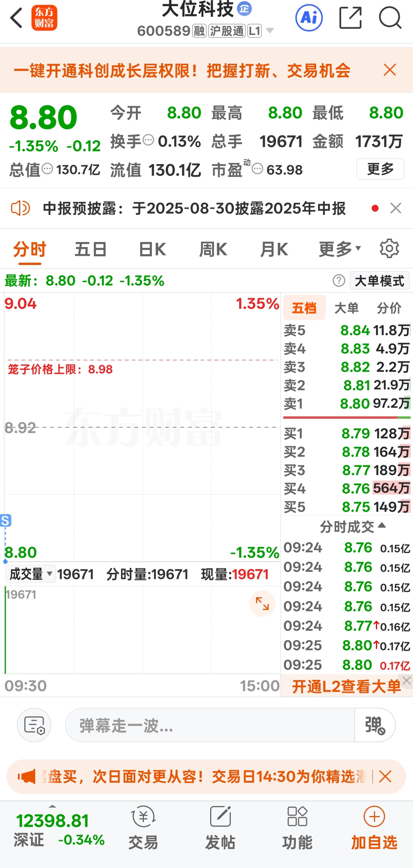Image resolution: width=413 pixels, height=868 pixels.
Task: Switch to 日K tab
Action: click(x=152, y=249)
